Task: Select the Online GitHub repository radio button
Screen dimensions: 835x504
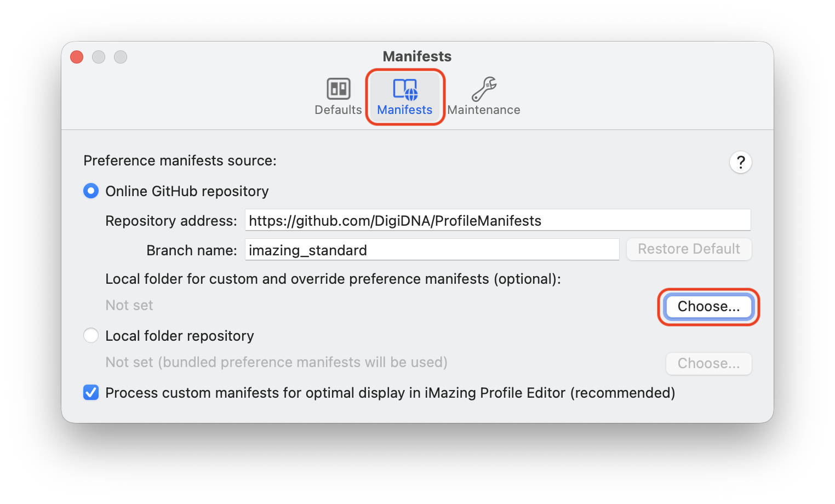Action: 91,191
